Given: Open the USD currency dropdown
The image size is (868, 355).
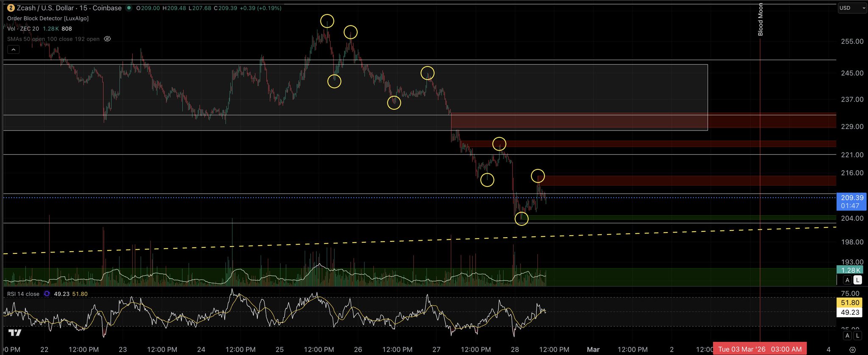Looking at the screenshot, I should pos(852,8).
